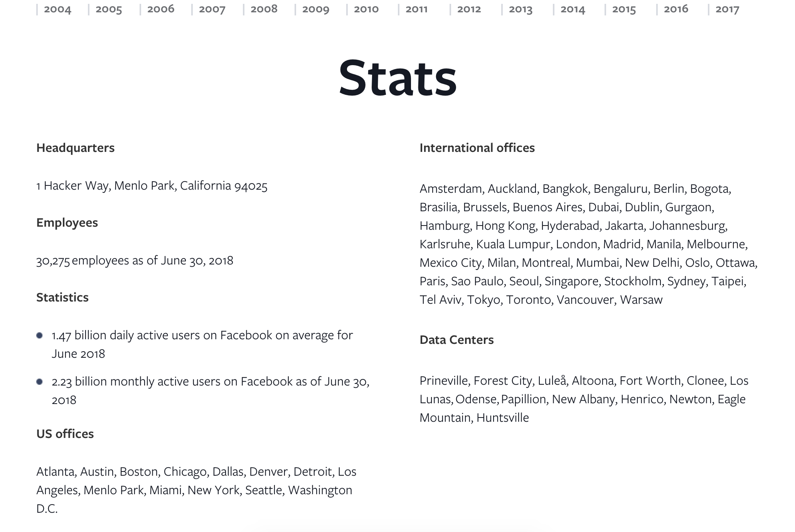The width and height of the screenshot is (795, 532).
Task: Go to year 2007 in timeline
Action: 212,9
